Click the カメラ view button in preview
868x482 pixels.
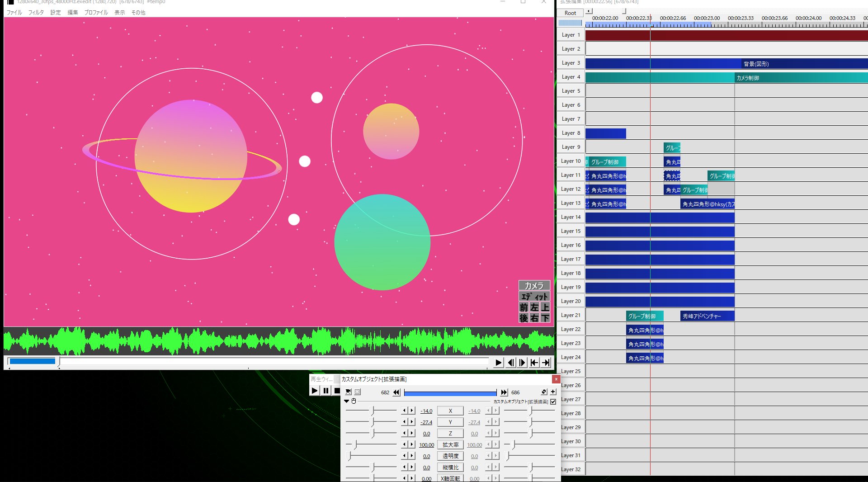pos(534,286)
